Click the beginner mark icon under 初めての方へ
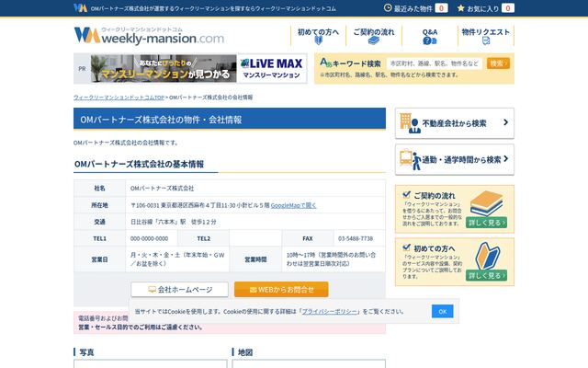588x368 pixels. click(x=319, y=40)
